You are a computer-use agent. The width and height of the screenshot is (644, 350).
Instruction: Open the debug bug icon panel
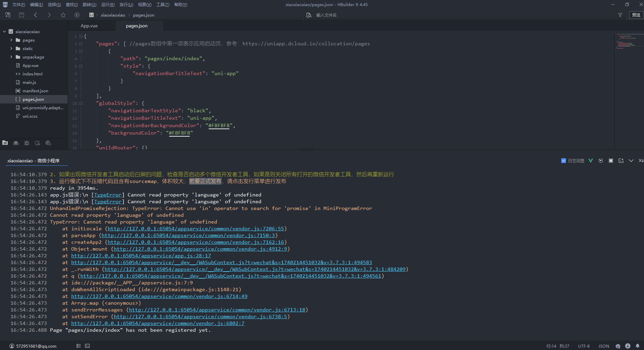pos(27,143)
